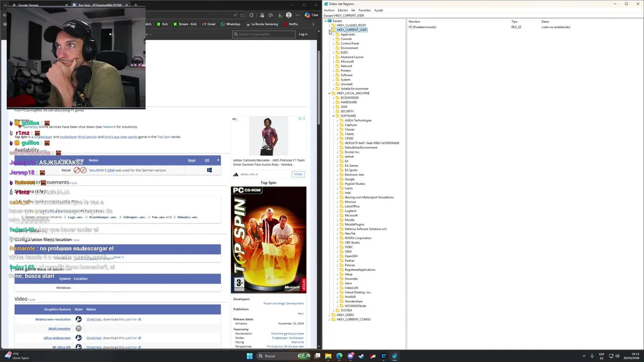Click the Tipo column header
The height and width of the screenshot is (362, 644).
pyautogui.click(x=514, y=22)
